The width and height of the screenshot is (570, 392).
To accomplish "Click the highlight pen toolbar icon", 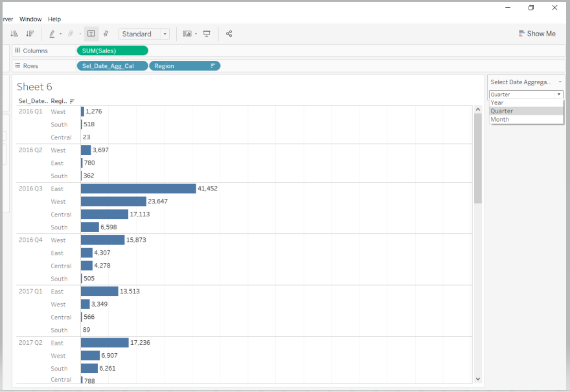I will pos(52,34).
